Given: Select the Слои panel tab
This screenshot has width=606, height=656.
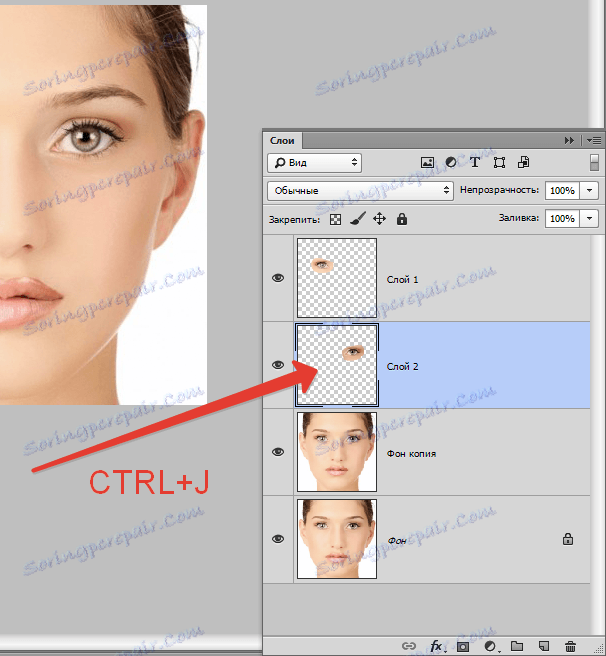Looking at the screenshot, I should click(x=282, y=141).
